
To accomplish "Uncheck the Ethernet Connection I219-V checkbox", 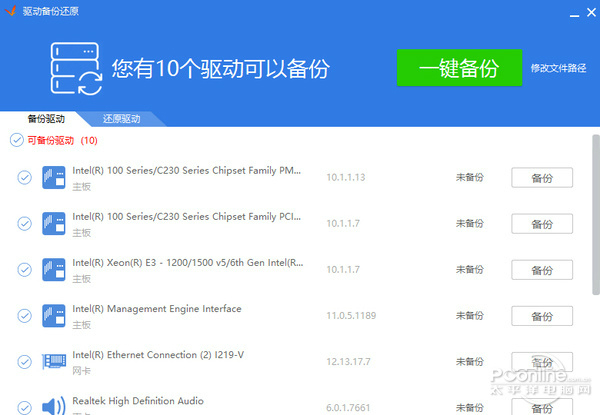I will tap(24, 361).
